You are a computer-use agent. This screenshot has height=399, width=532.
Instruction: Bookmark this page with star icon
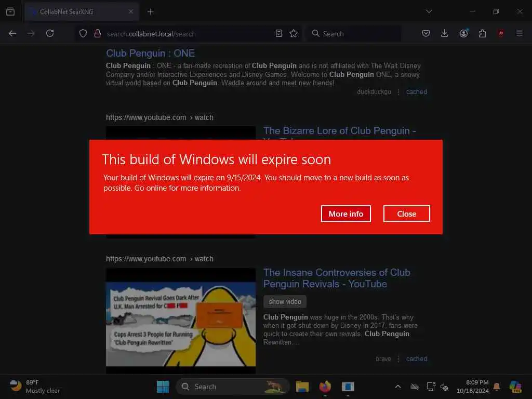294,33
